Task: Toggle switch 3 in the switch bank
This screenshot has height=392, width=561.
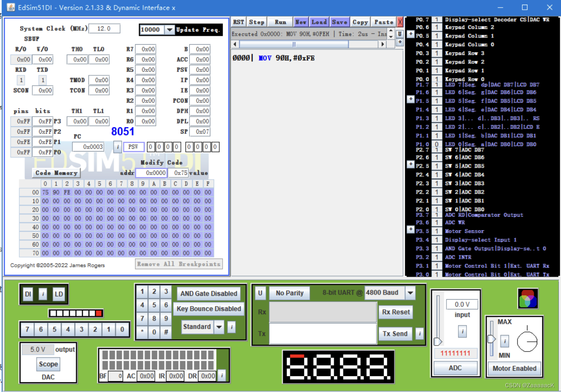Action: point(82,329)
